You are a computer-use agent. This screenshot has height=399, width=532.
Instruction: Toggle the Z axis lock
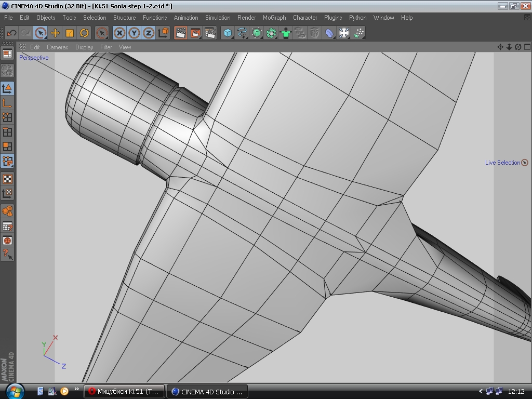tap(149, 33)
